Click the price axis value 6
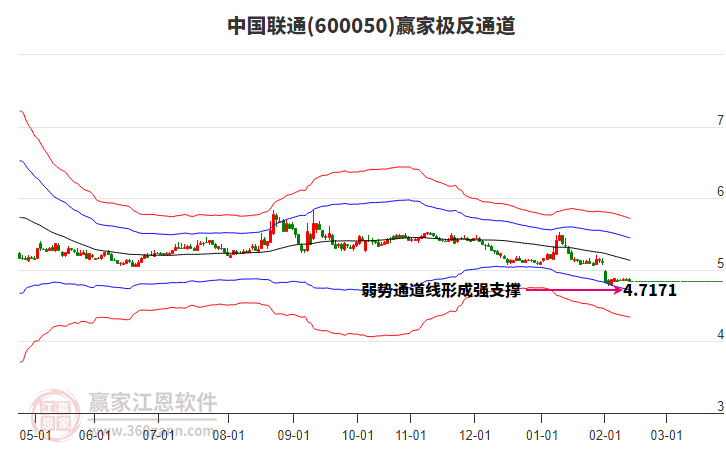This screenshot has height=450, width=726. pyautogui.click(x=720, y=191)
